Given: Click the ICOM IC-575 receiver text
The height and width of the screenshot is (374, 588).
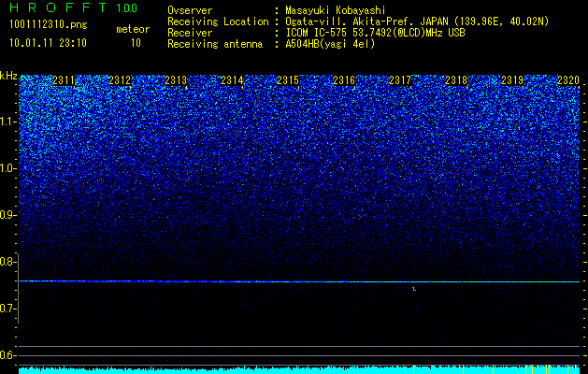Looking at the screenshot, I should click(375, 34).
